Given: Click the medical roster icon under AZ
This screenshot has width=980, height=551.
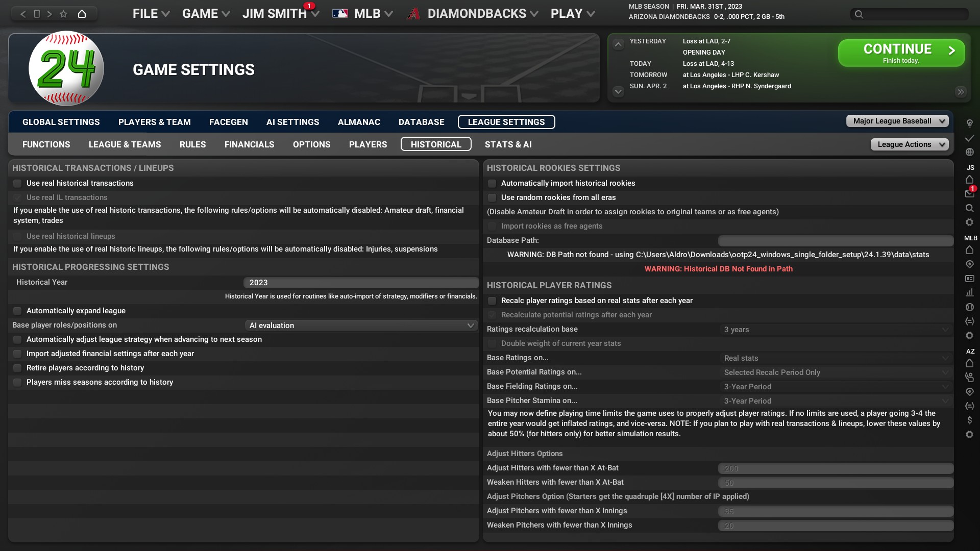Looking at the screenshot, I should pos(969,378).
